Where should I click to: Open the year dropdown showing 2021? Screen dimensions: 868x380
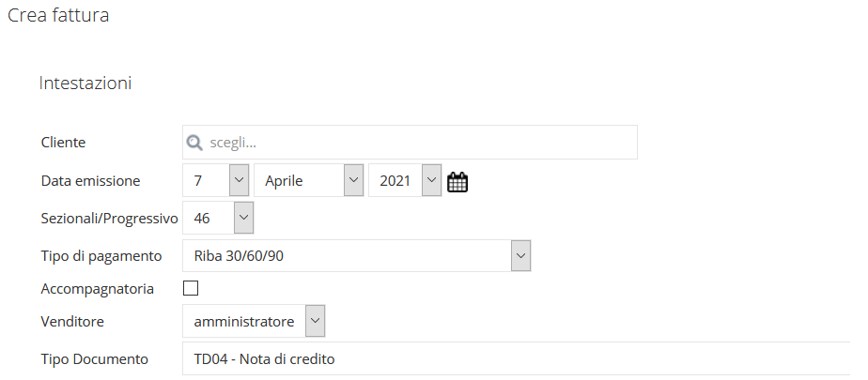coord(405,180)
